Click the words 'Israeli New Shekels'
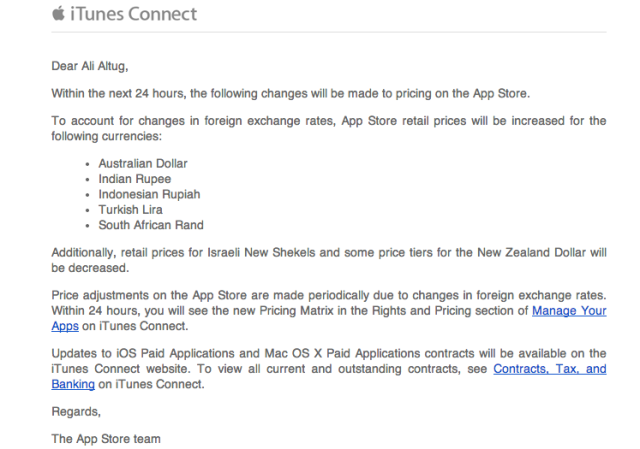 261,253
